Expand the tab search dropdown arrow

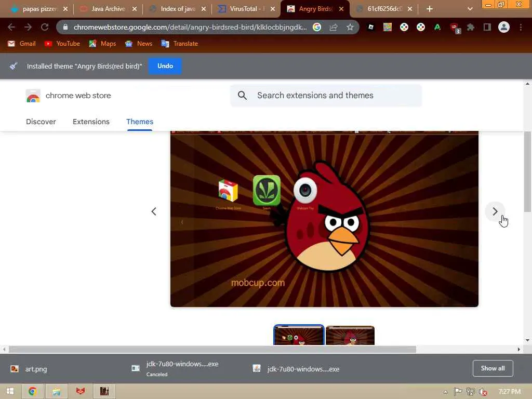[x=470, y=9]
